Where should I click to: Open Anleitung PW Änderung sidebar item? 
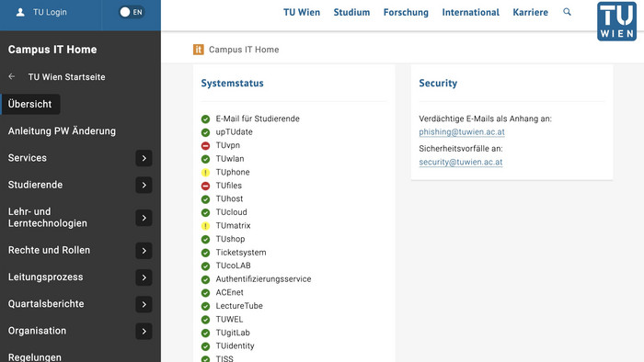(x=62, y=131)
